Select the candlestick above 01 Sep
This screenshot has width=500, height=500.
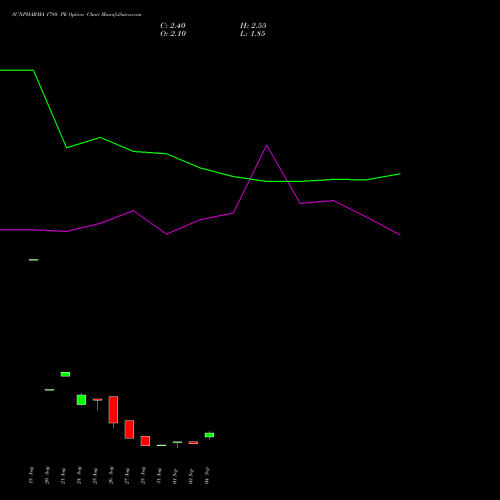[x=177, y=443]
